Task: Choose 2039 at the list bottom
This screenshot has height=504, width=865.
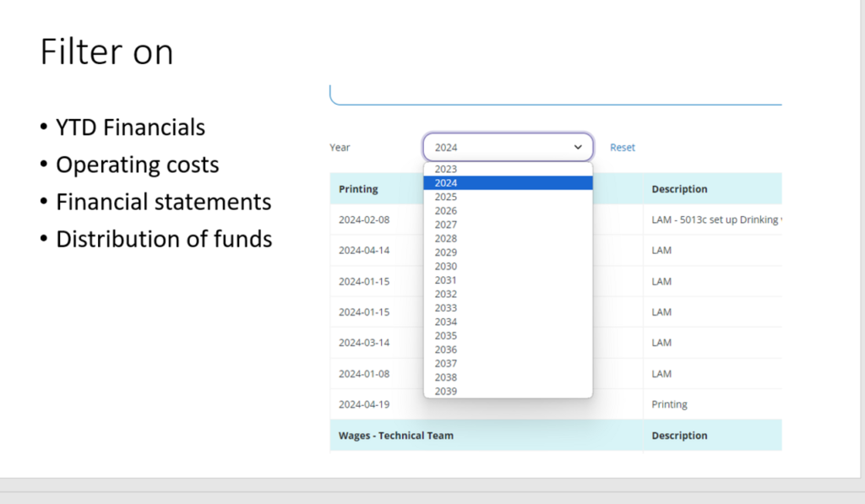Action: [446, 391]
